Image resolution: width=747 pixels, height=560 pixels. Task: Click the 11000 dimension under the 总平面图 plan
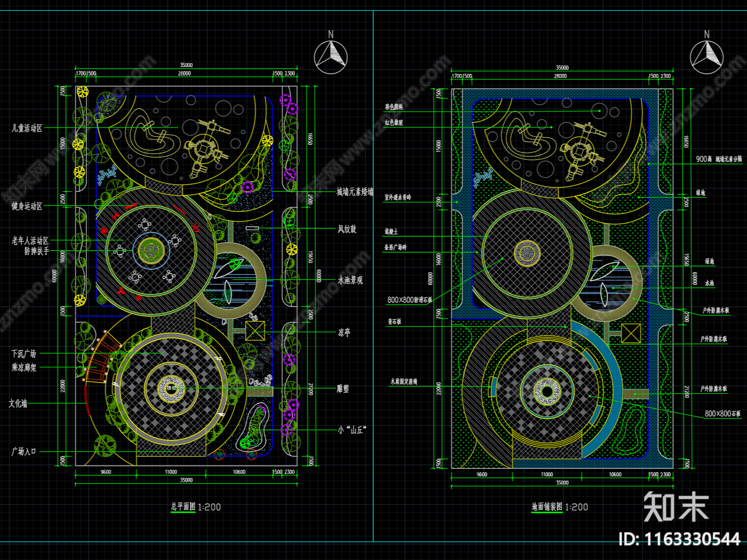click(171, 472)
